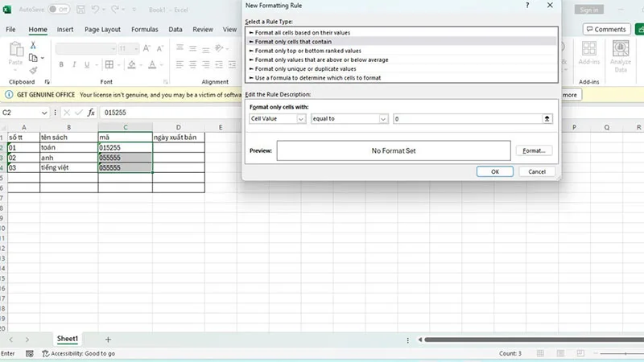Screen dimensions: 644x362
Task: Click the Orientation text-angle icon
Action: click(x=219, y=48)
